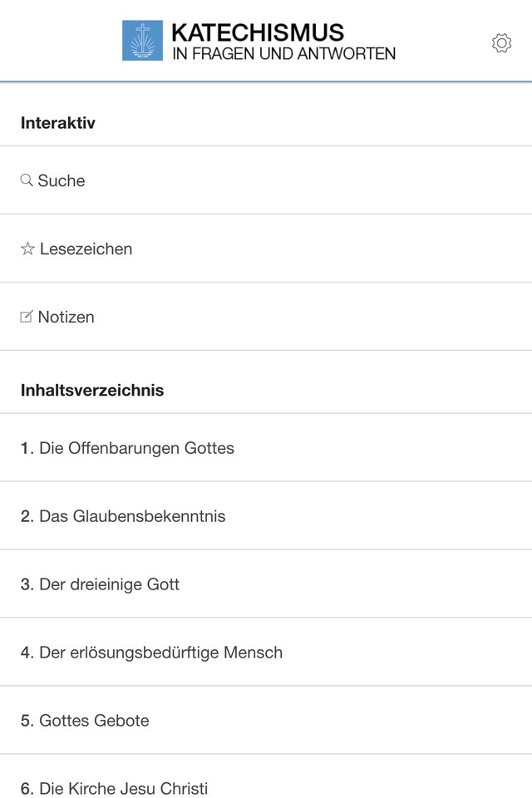Image resolution: width=532 pixels, height=798 pixels.
Task: Tap the magnifying glass search icon
Action: pos(27,180)
